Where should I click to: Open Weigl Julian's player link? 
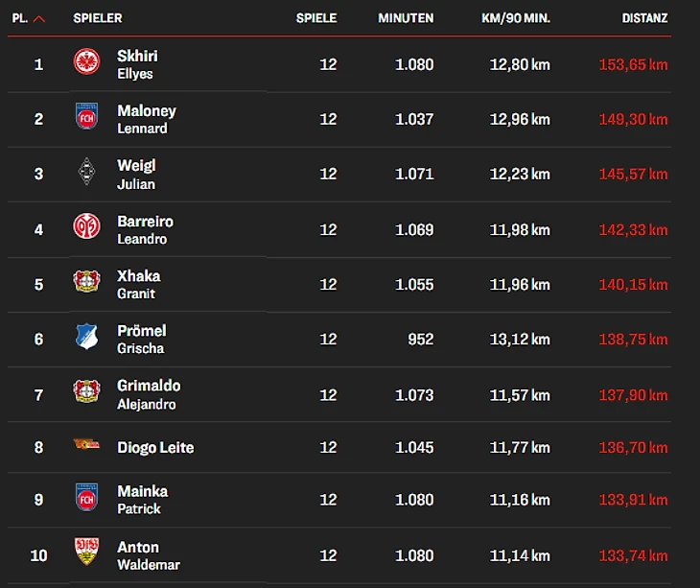pos(136,174)
